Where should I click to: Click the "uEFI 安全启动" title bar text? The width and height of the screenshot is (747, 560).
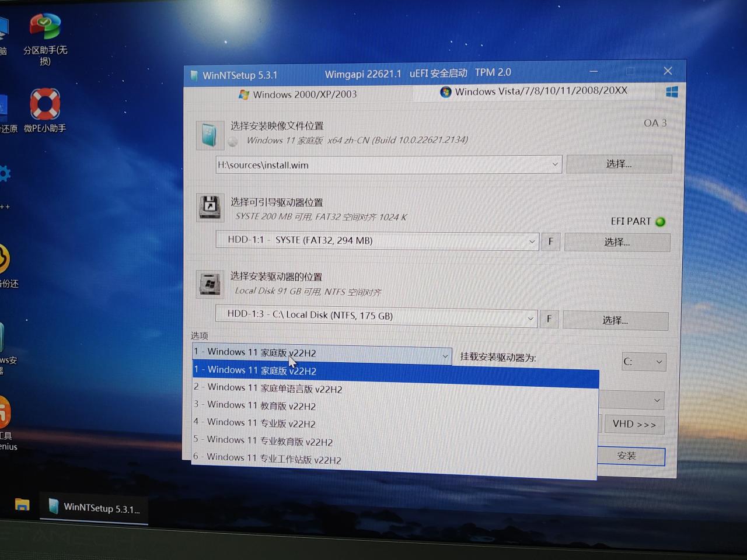[x=438, y=73]
